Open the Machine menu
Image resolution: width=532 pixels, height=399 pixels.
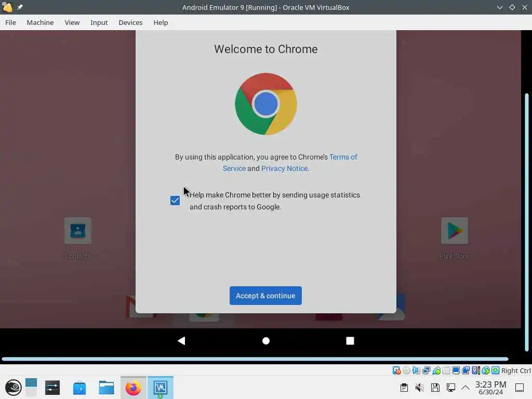tap(40, 22)
